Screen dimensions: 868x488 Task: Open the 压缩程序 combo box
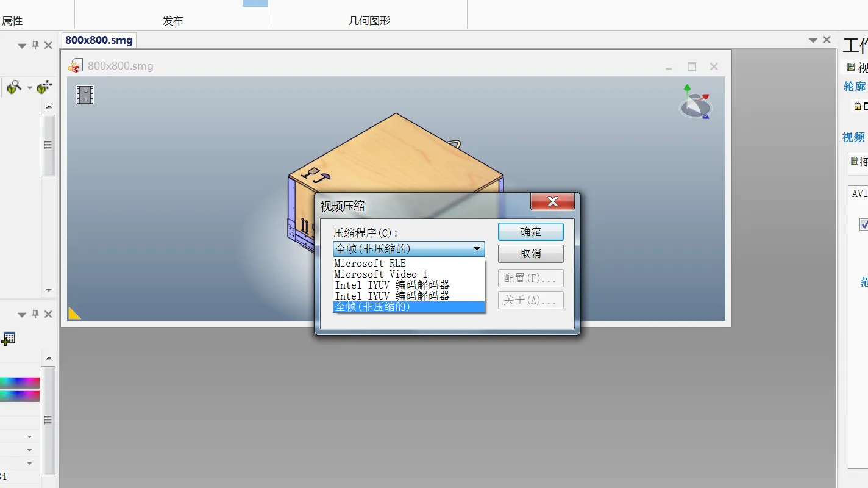409,249
